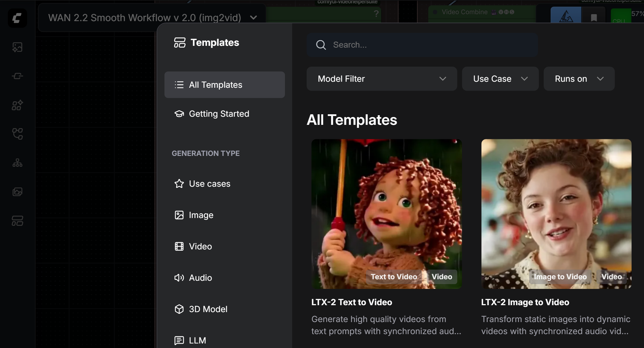The image size is (644, 348).
Task: Expand the Model Filter dropdown
Action: pyautogui.click(x=382, y=79)
